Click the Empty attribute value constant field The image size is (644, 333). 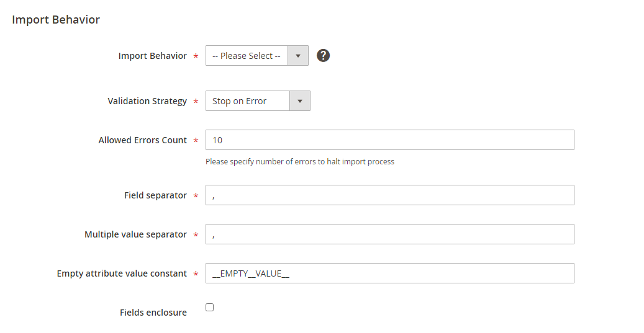pyautogui.click(x=389, y=273)
